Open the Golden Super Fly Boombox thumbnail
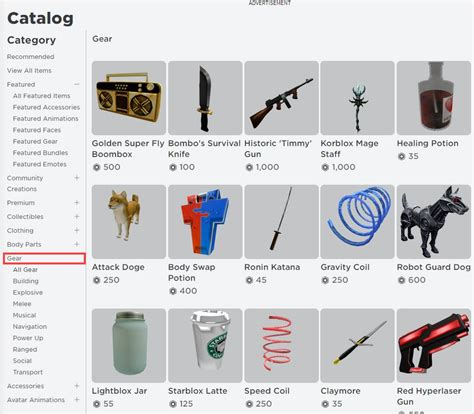This screenshot has height=414, width=474. click(x=129, y=98)
